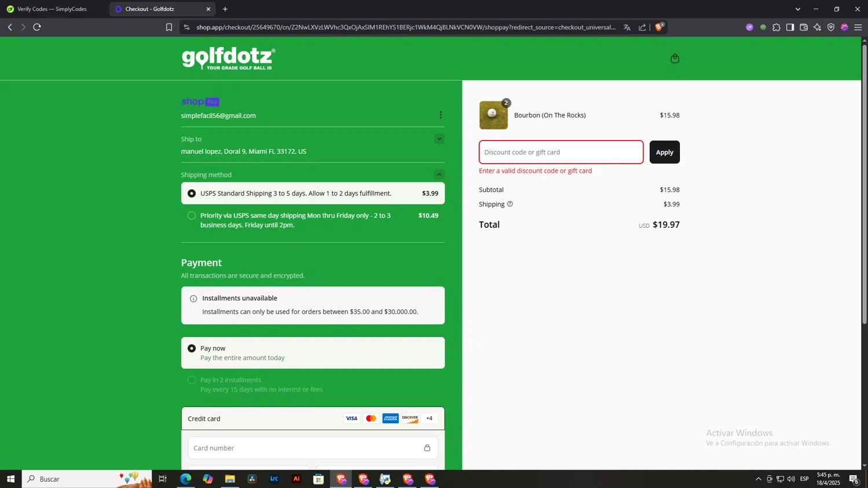The width and height of the screenshot is (868, 488).
Task: Collapse the Shipping method section
Action: pos(439,174)
